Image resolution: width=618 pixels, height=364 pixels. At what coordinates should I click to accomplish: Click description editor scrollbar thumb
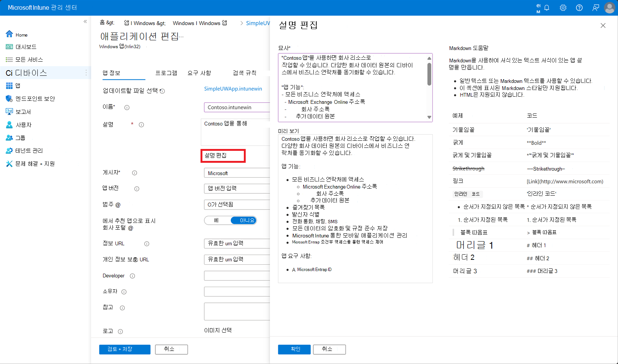point(429,74)
